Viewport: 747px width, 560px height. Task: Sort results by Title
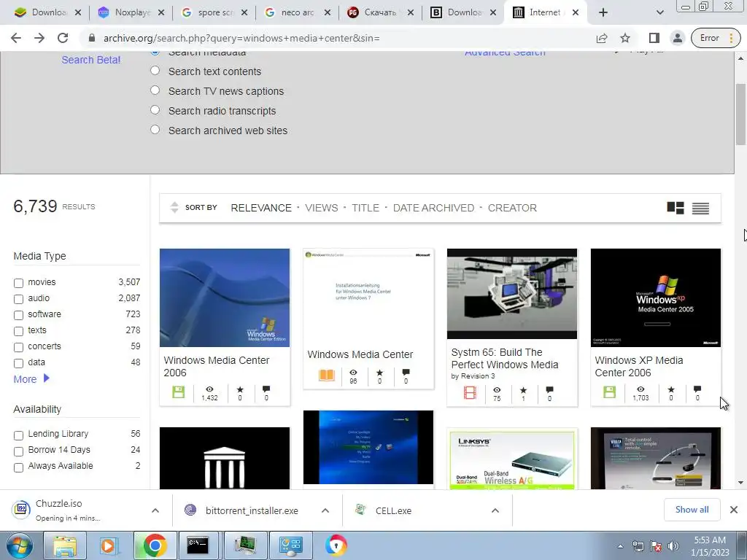[365, 208]
